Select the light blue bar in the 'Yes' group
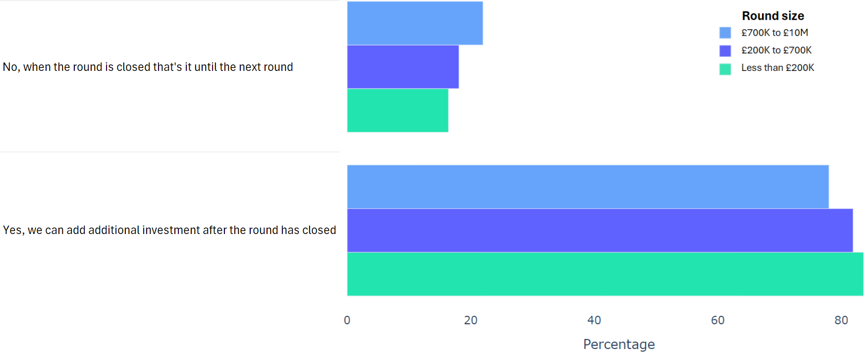The height and width of the screenshot is (354, 868). pos(588,187)
